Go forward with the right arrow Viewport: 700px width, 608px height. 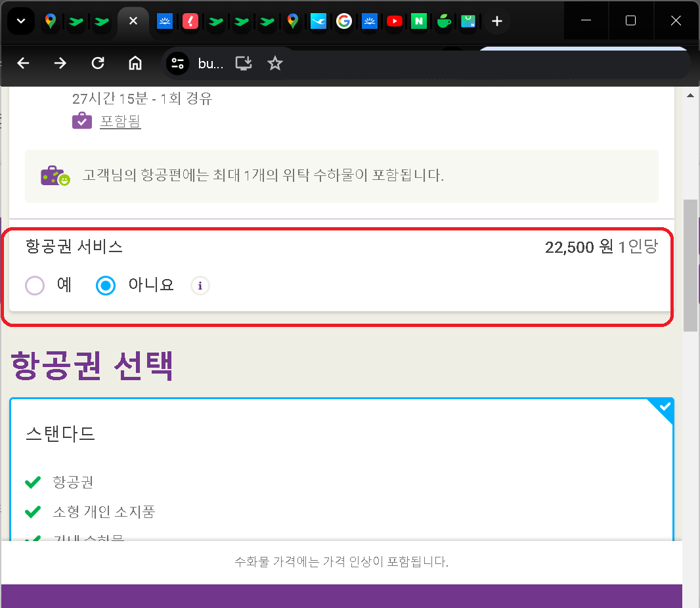60,64
